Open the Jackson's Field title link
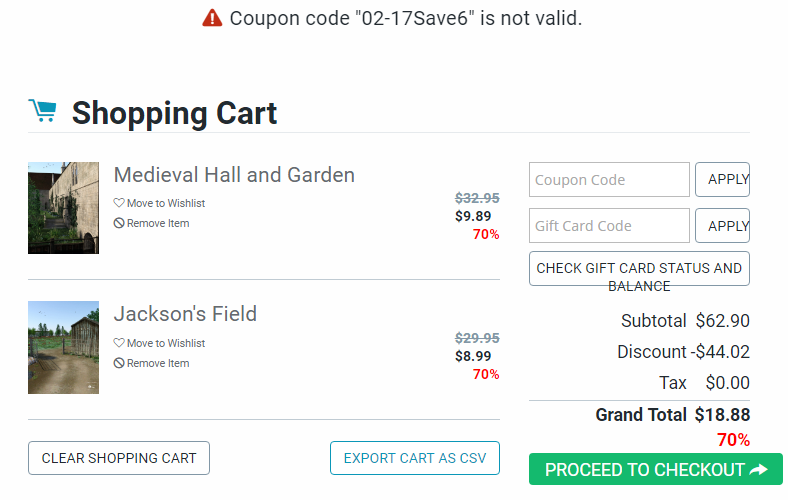Image resolution: width=788 pixels, height=500 pixels. tap(185, 314)
